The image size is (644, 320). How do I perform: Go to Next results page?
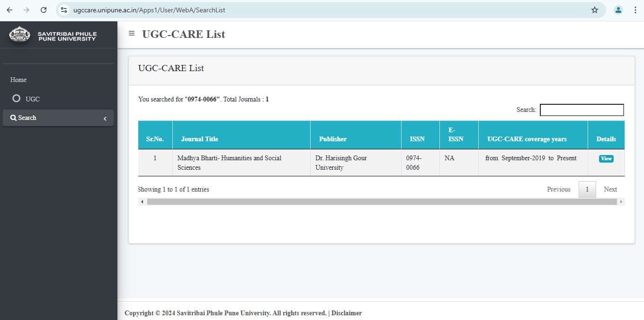(610, 189)
